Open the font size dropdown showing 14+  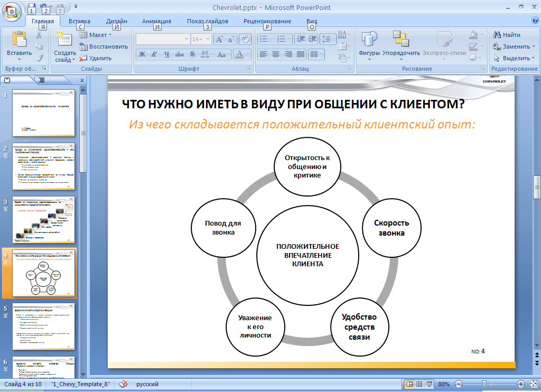coord(208,39)
